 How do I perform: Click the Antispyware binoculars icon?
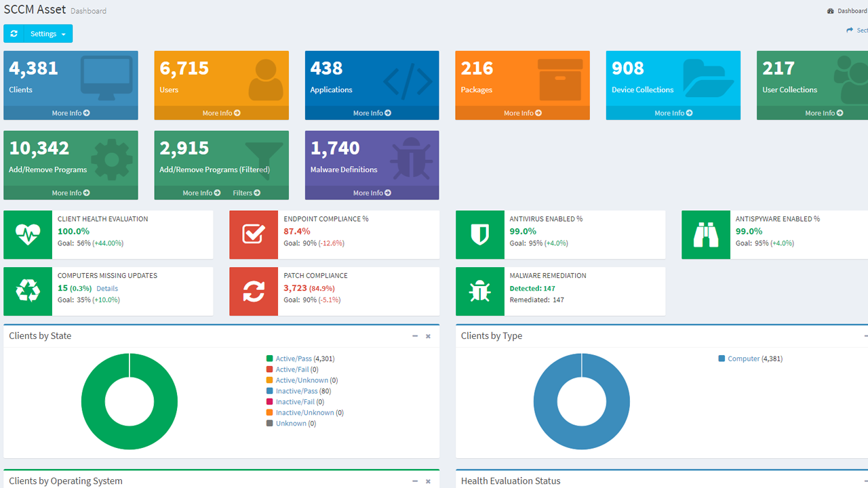tap(706, 235)
